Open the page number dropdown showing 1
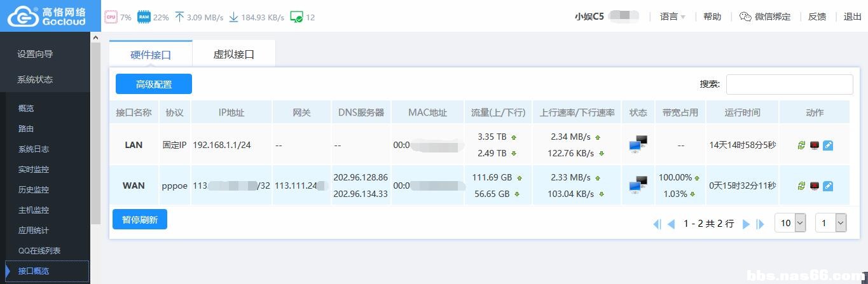Viewport: 868px width, 284px height. (831, 223)
